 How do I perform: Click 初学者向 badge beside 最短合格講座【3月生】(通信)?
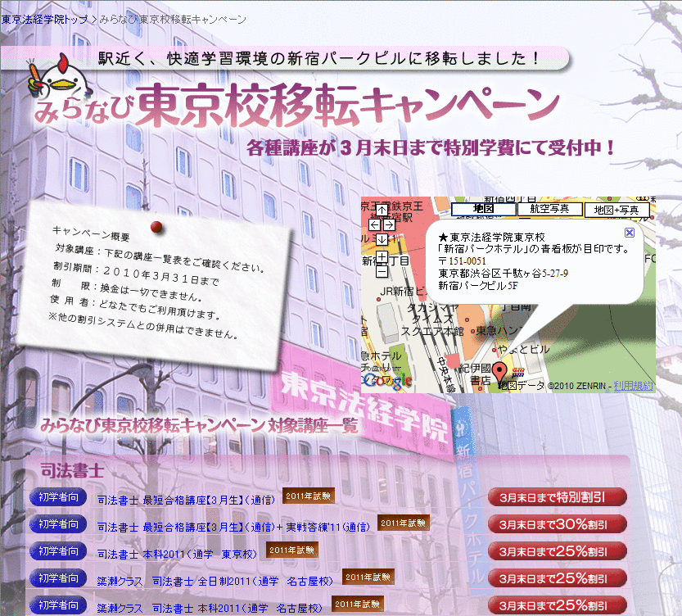pyautogui.click(x=58, y=497)
